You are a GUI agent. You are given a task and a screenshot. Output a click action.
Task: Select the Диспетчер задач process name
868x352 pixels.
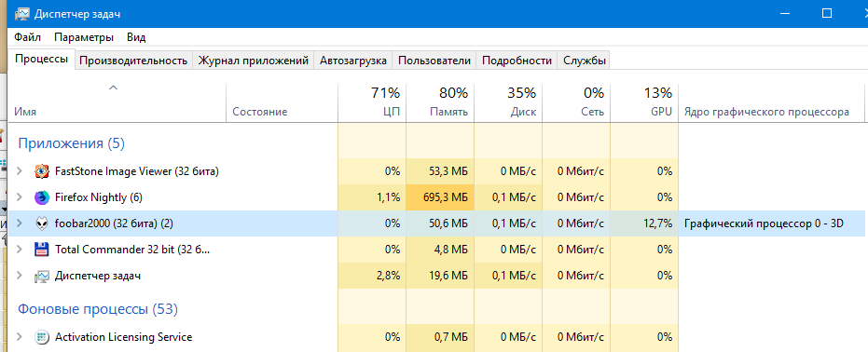pos(97,276)
